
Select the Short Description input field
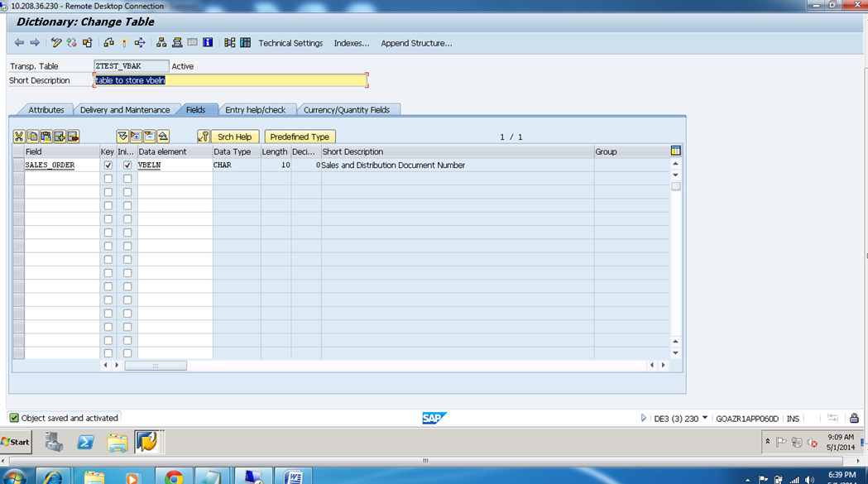pos(230,80)
